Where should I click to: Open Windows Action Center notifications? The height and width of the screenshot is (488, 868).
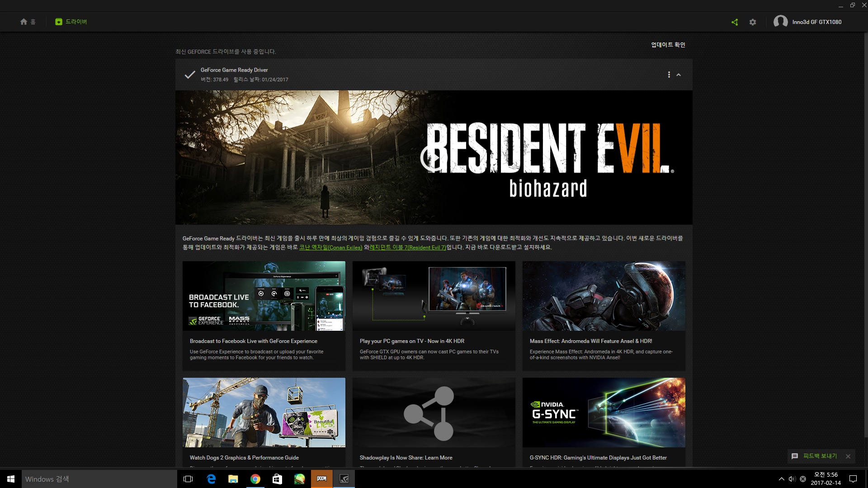coord(853,479)
